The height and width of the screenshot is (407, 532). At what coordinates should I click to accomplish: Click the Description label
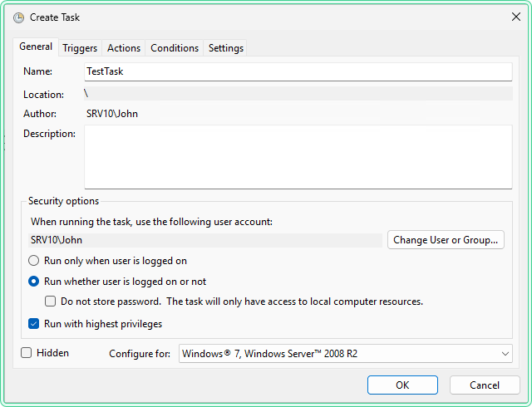click(x=49, y=134)
